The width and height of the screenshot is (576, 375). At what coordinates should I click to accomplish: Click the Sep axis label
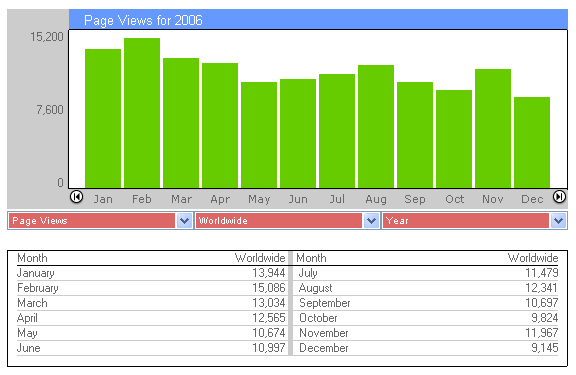[x=415, y=199]
